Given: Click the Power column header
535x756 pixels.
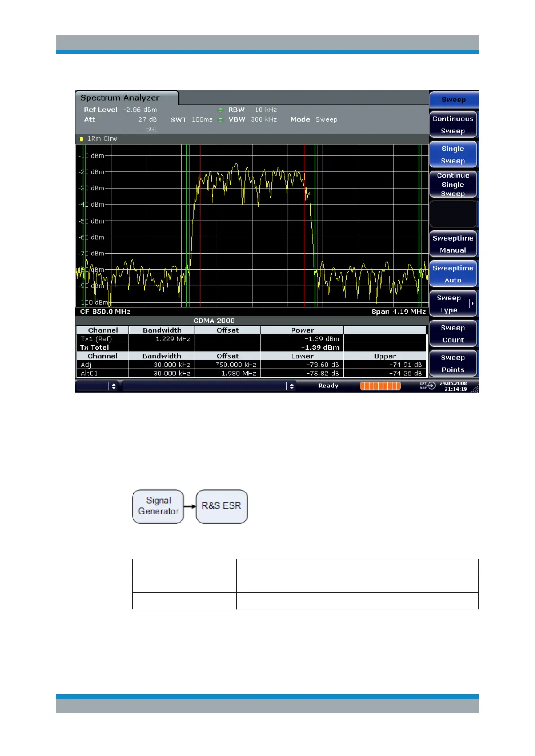Looking at the screenshot, I should (302, 330).
